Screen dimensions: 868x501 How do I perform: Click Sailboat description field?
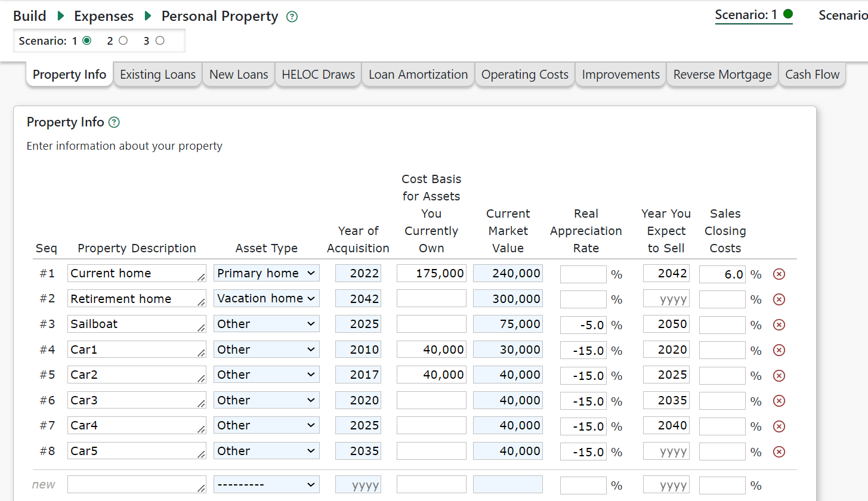(137, 324)
